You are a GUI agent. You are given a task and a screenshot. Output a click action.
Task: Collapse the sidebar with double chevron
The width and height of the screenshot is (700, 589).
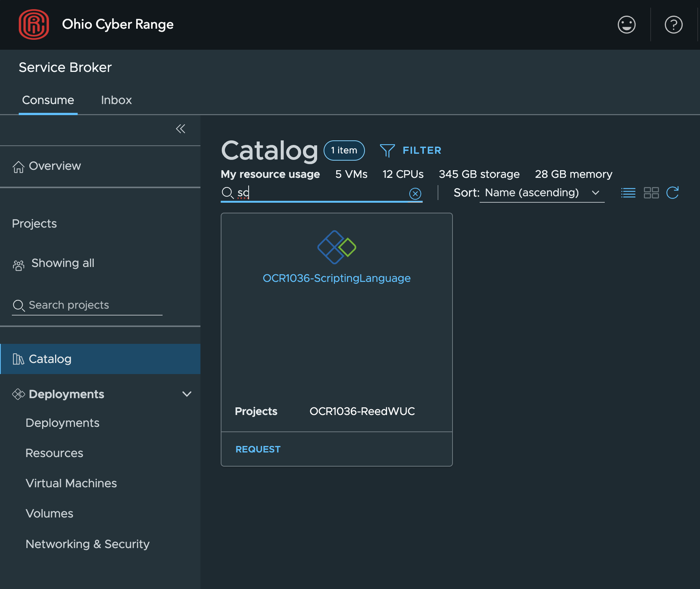181,129
